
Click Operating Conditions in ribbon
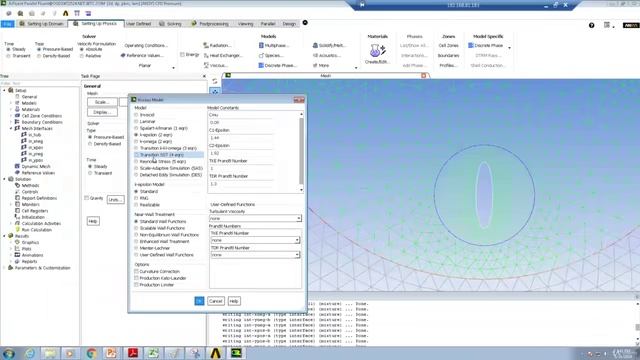(146, 45)
